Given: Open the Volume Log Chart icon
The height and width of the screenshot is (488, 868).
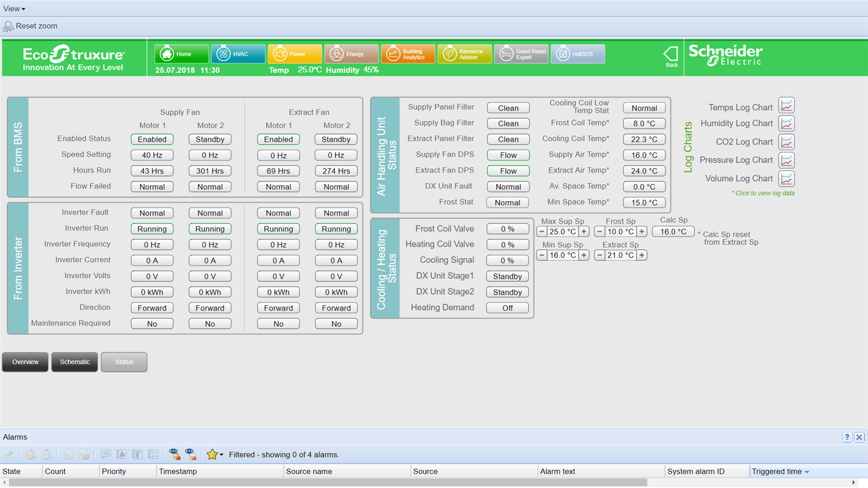Looking at the screenshot, I should (x=786, y=179).
